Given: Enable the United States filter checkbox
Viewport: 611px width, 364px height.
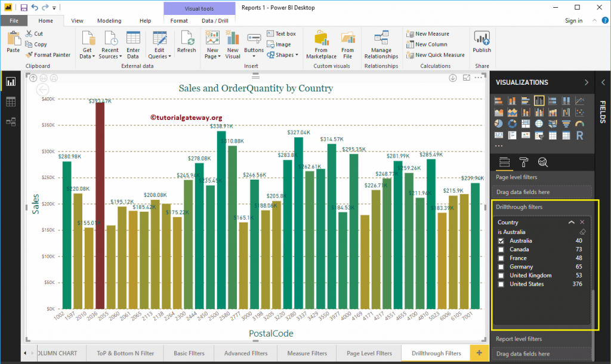Looking at the screenshot, I should click(501, 283).
